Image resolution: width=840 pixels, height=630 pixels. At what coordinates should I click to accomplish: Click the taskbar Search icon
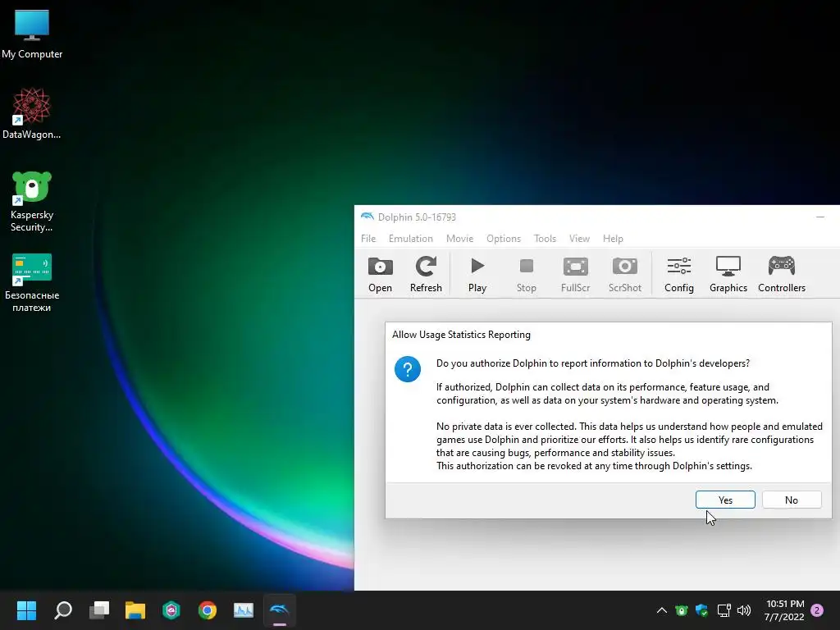62,610
